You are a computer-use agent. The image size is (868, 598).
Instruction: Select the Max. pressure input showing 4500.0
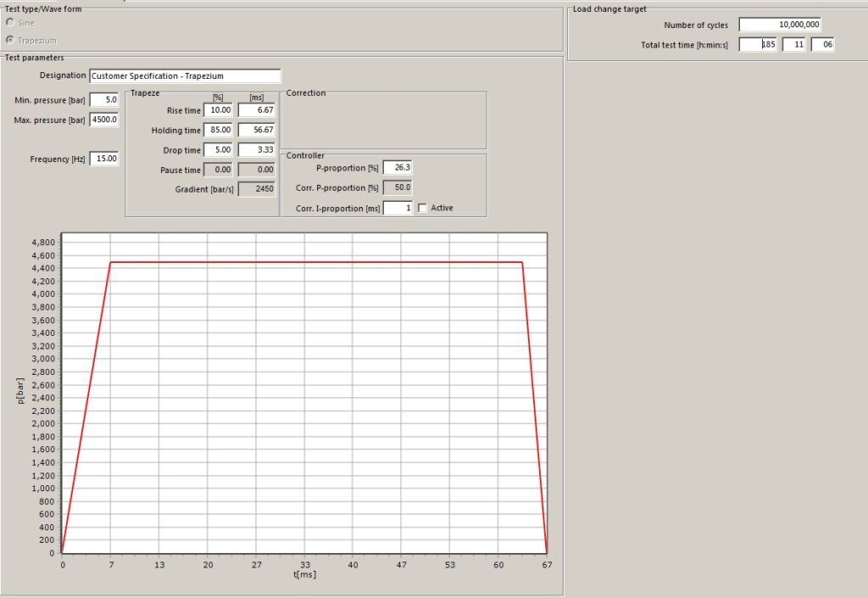click(x=104, y=120)
